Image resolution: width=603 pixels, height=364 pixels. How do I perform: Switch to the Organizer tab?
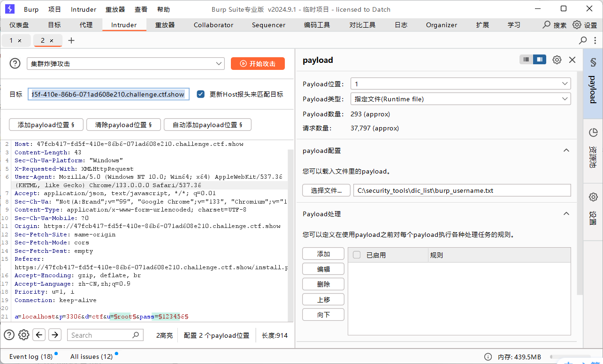(x=442, y=25)
